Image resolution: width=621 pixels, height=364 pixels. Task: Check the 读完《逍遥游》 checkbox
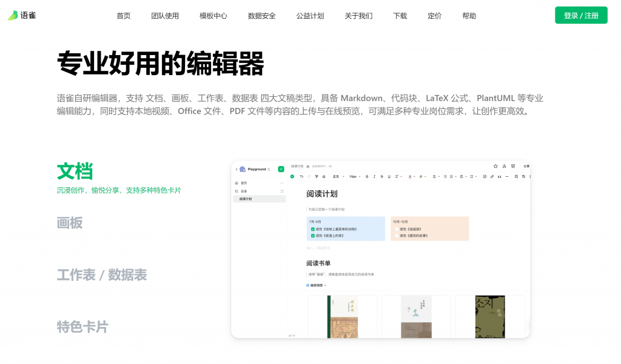(x=397, y=228)
